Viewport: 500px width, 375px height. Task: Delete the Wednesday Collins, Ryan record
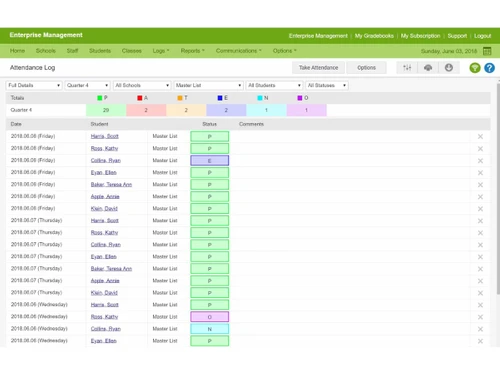coord(480,329)
